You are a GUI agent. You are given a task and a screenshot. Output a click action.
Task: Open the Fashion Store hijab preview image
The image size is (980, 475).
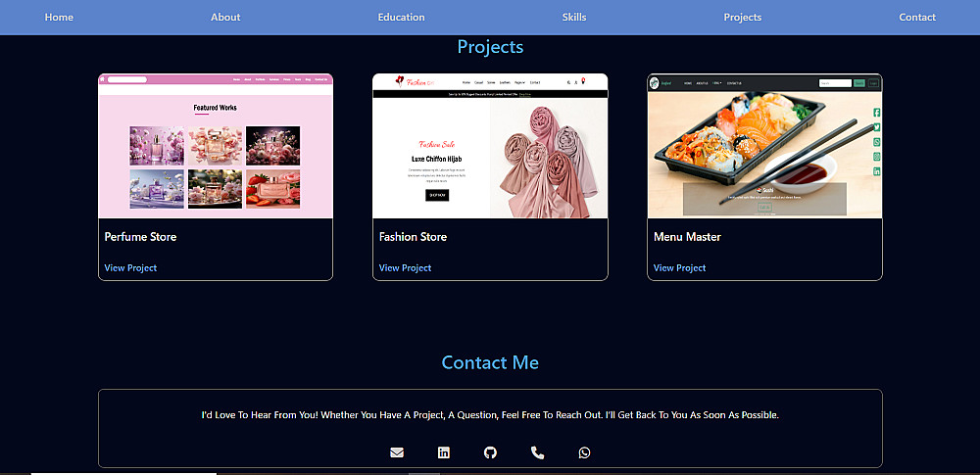490,146
